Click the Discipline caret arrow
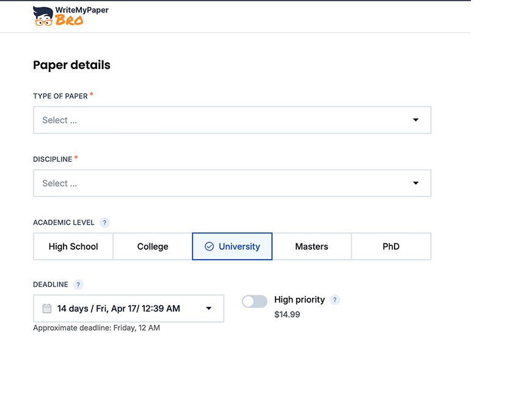Viewport: 532px width, 395px height. [x=416, y=183]
